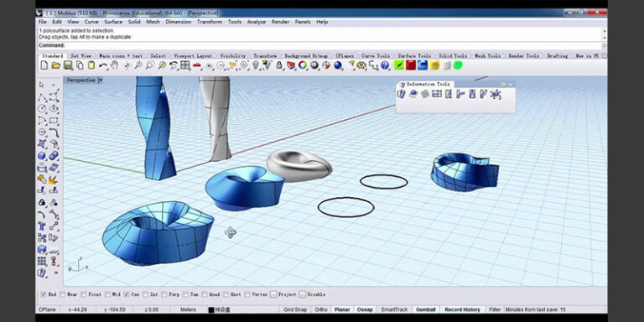644x322 pixels.
Task: Enable the Perp osnap checkbox
Action: click(x=164, y=294)
